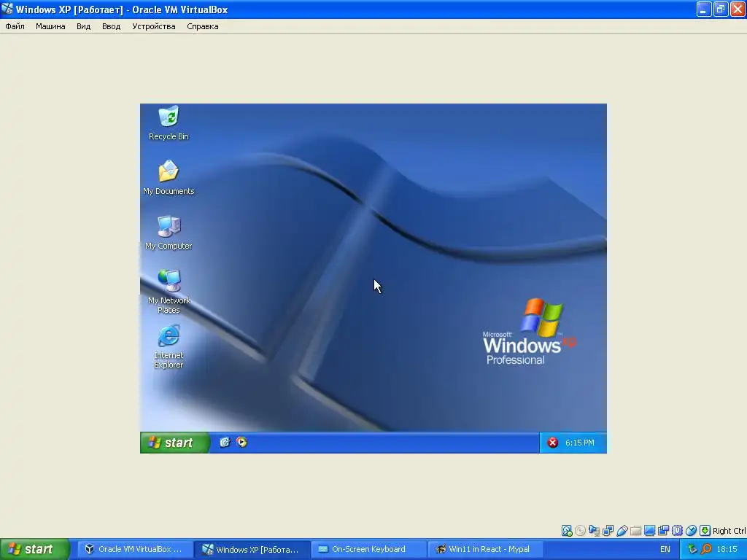Switch to On-Screen Keyboard taskbar button
Image resolution: width=747 pixels, height=560 pixels.
[368, 549]
